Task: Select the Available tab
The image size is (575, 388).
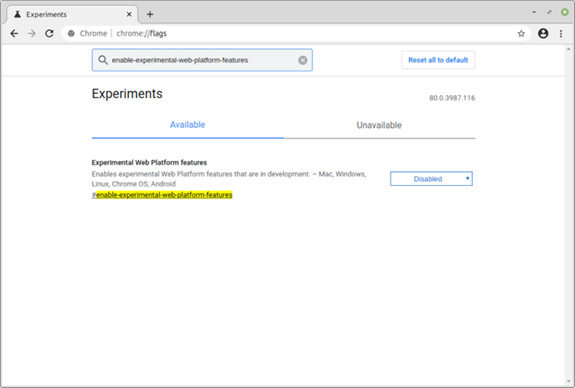Action: pos(187,125)
